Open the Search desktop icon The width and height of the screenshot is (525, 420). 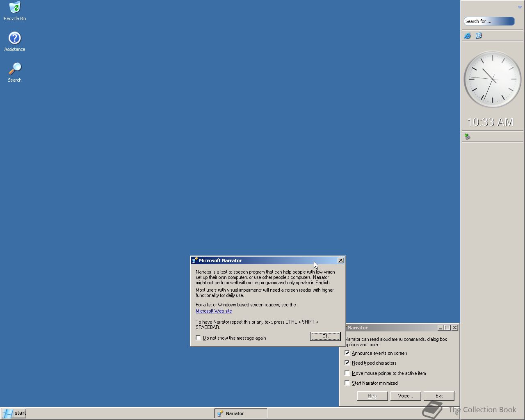pos(15,72)
